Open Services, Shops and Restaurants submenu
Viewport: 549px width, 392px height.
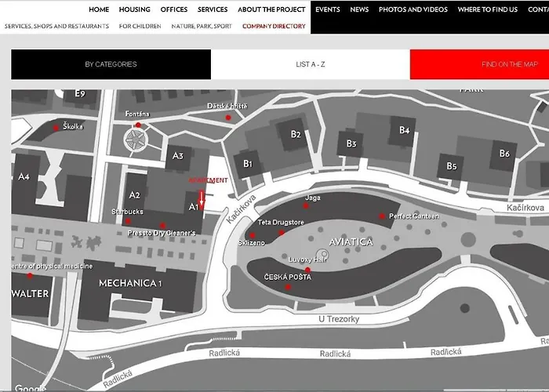point(56,26)
